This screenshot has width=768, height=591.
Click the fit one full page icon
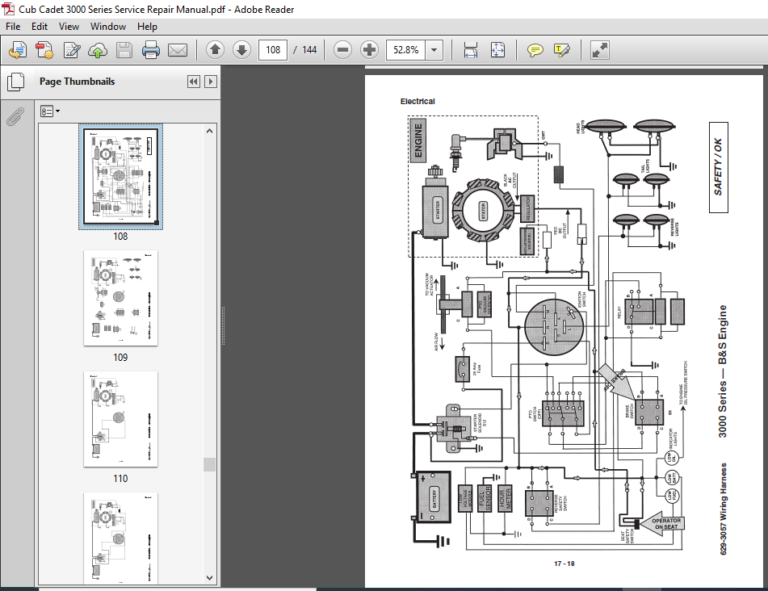pyautogui.click(x=498, y=50)
